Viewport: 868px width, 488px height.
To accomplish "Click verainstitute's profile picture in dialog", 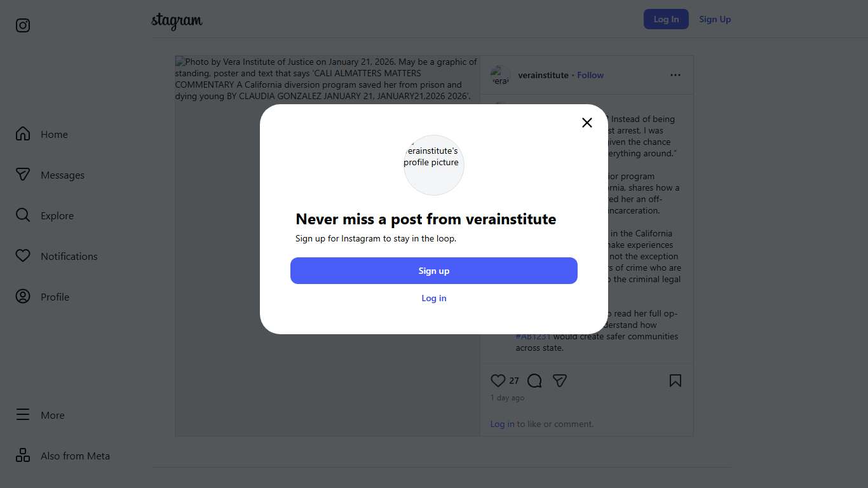I will point(434,165).
